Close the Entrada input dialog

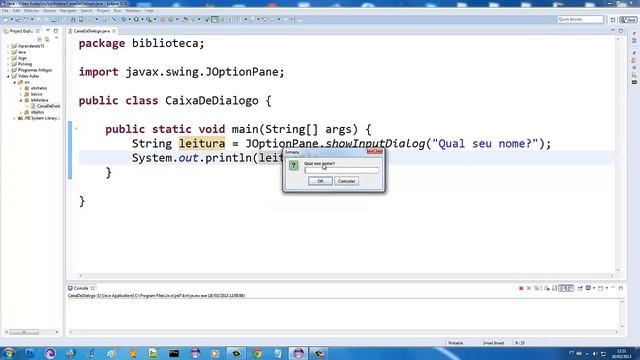click(375, 152)
